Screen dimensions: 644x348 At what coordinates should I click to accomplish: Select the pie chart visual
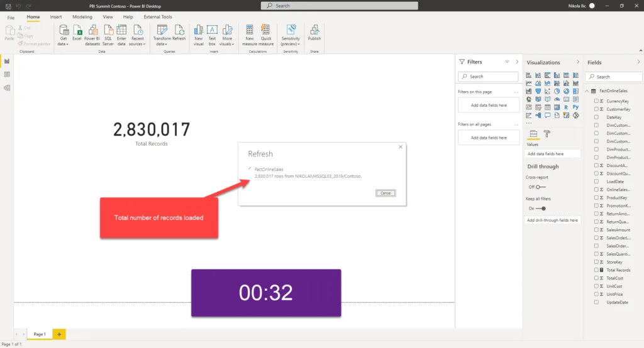click(557, 91)
